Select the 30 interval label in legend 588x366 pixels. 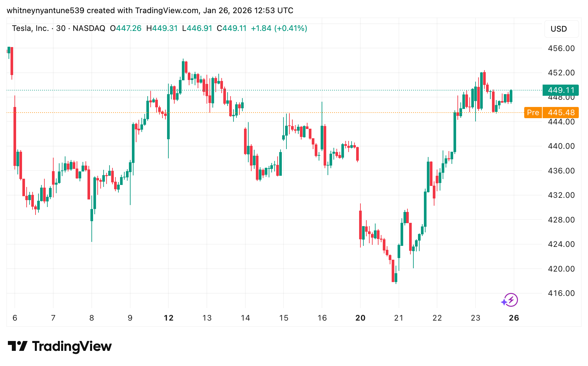pos(61,28)
